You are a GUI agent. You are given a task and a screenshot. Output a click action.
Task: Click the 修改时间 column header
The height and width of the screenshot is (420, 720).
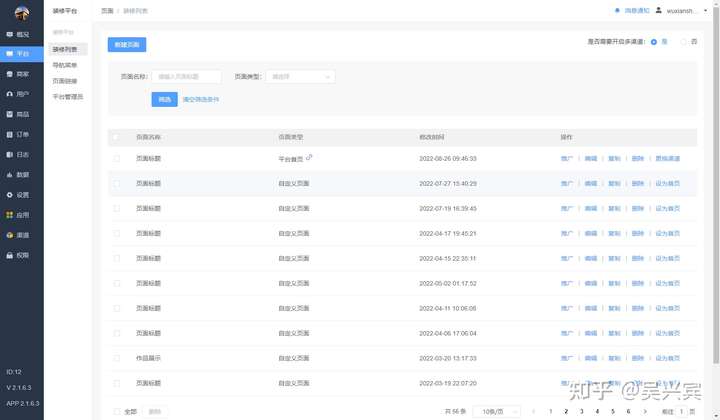[431, 137]
